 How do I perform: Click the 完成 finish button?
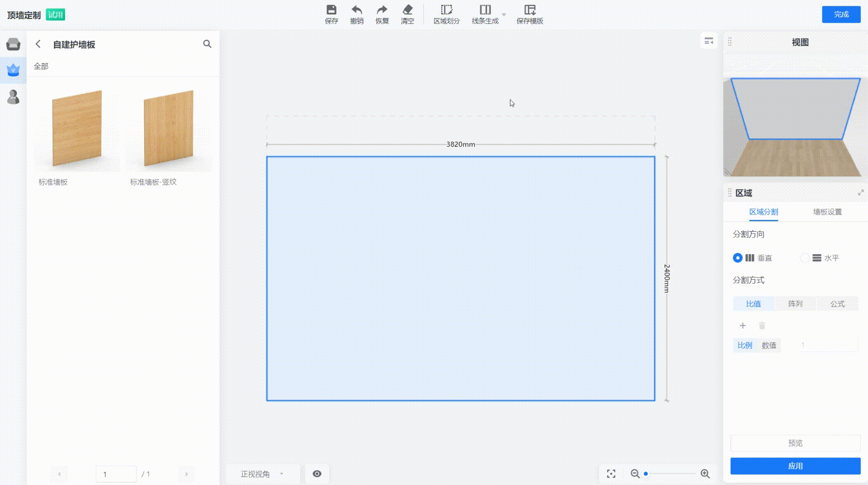(841, 14)
